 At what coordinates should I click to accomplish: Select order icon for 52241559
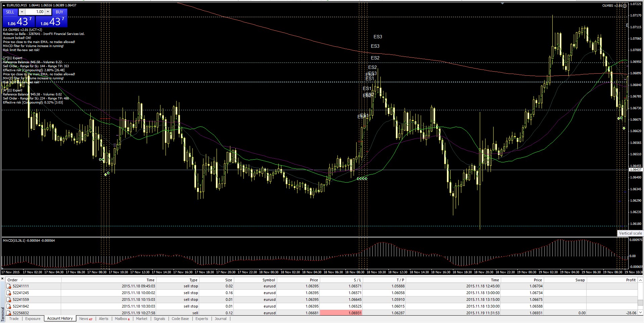9,300
